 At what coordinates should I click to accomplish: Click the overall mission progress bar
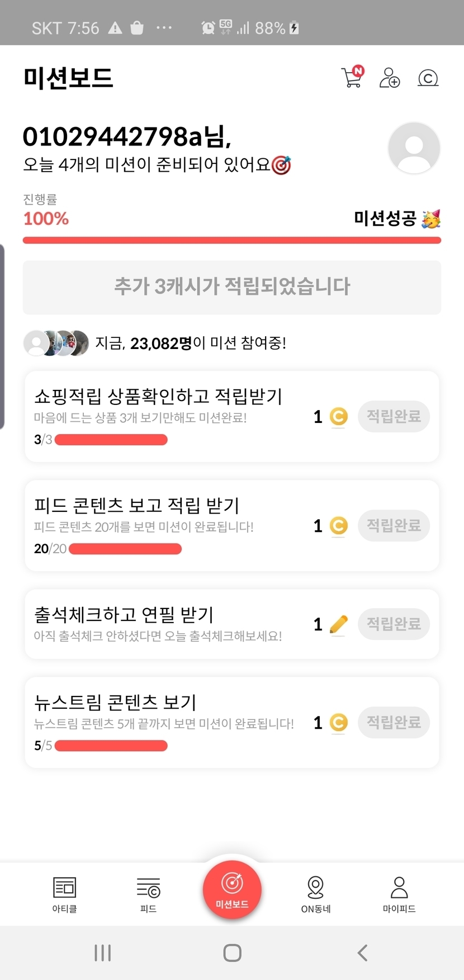tap(231, 241)
